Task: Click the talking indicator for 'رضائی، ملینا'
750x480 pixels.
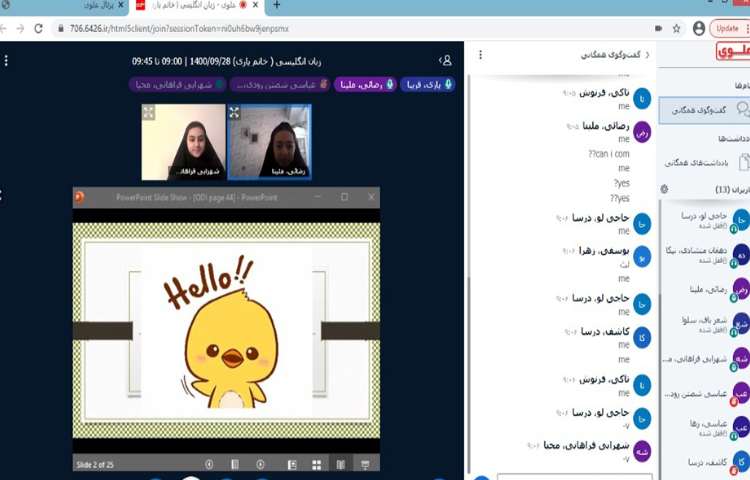Action: click(365, 85)
